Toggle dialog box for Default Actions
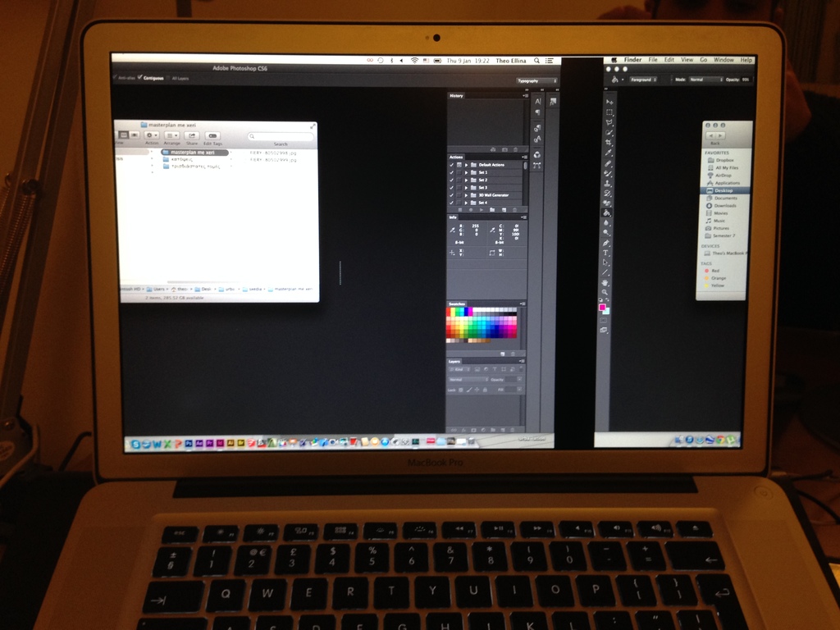840x630 pixels. pos(459,165)
